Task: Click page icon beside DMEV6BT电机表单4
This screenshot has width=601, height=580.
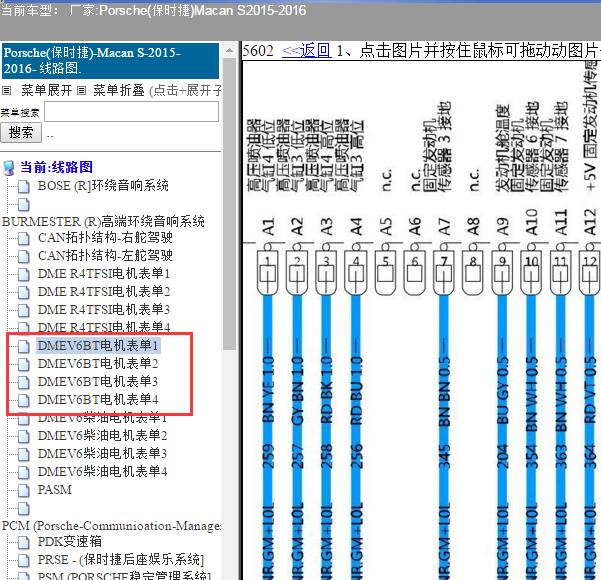Action: [24, 401]
